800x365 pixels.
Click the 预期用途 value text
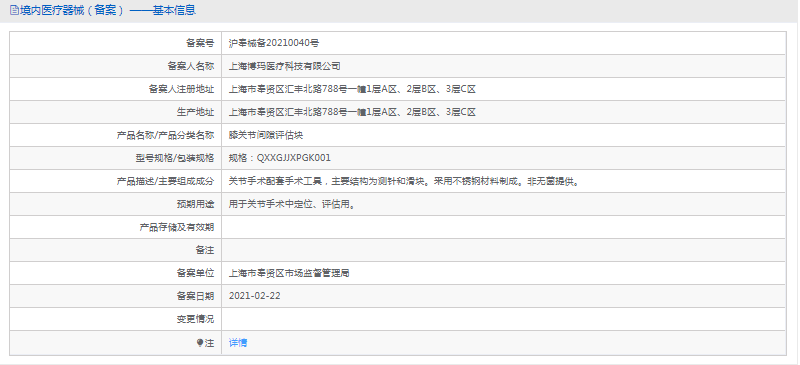291,204
